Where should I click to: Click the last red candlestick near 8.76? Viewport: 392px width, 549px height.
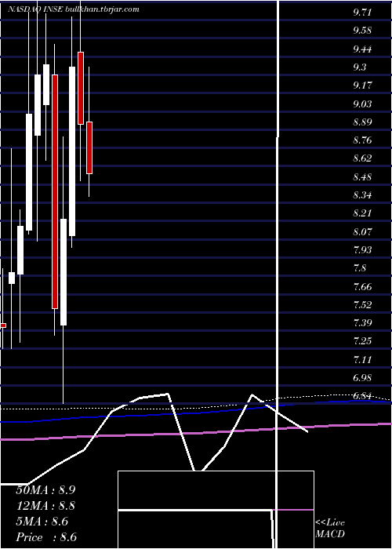89,147
